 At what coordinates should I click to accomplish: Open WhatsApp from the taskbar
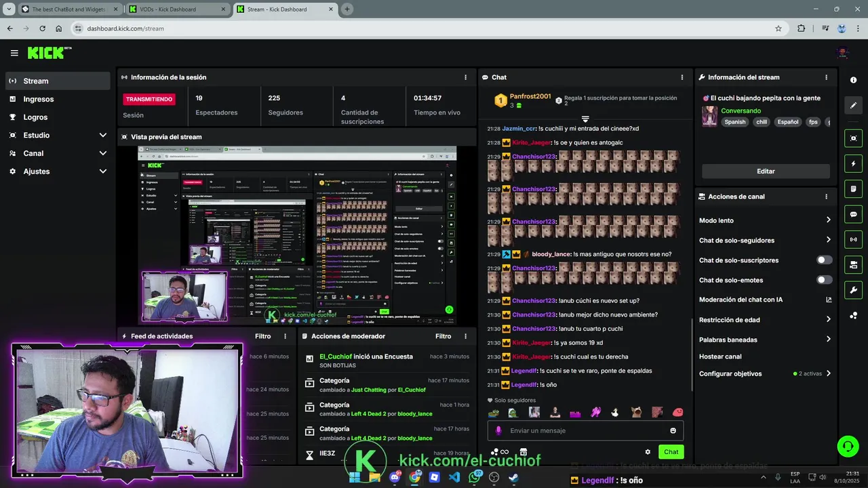pyautogui.click(x=475, y=477)
